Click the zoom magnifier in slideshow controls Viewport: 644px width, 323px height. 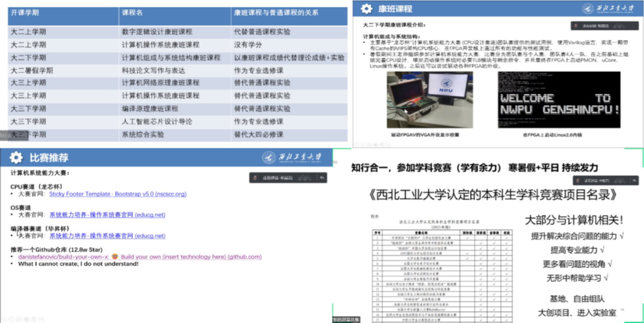pos(33,319)
